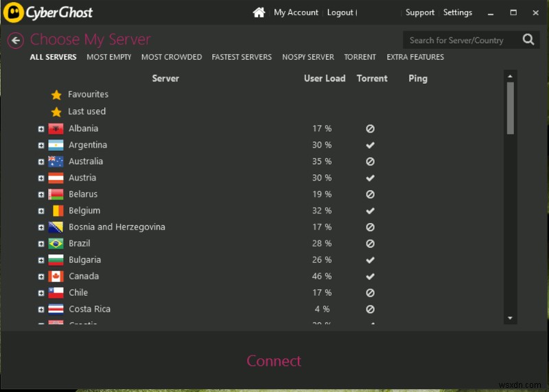Select the Canada 46 % load value

coord(322,277)
